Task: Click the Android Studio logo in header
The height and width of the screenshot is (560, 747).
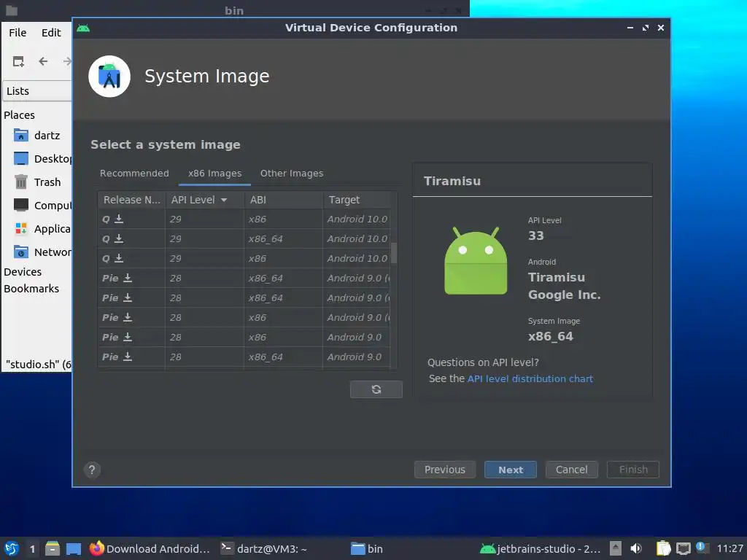Action: [109, 77]
